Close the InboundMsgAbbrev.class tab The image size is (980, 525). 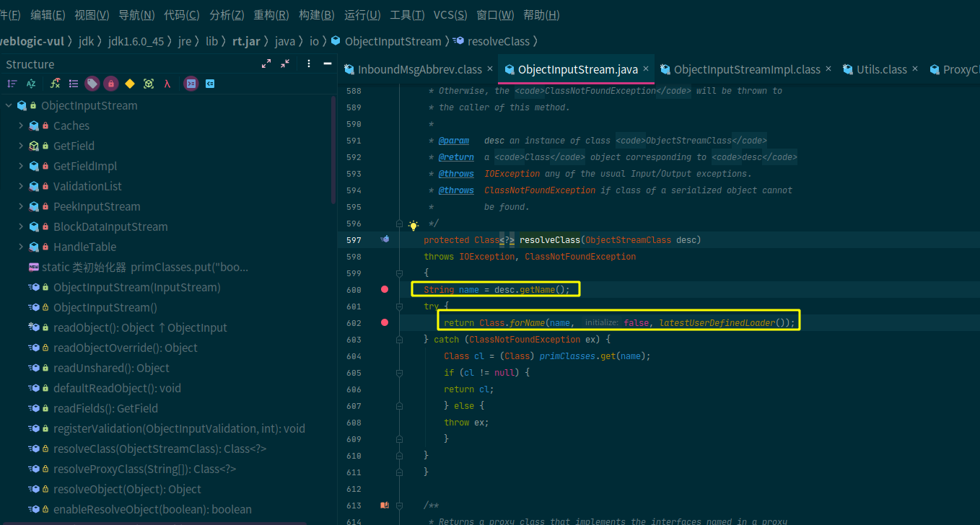490,69
